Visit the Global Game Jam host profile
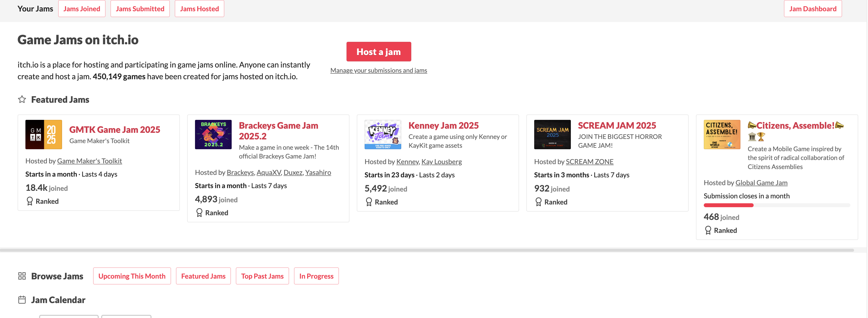868x318 pixels. point(761,182)
